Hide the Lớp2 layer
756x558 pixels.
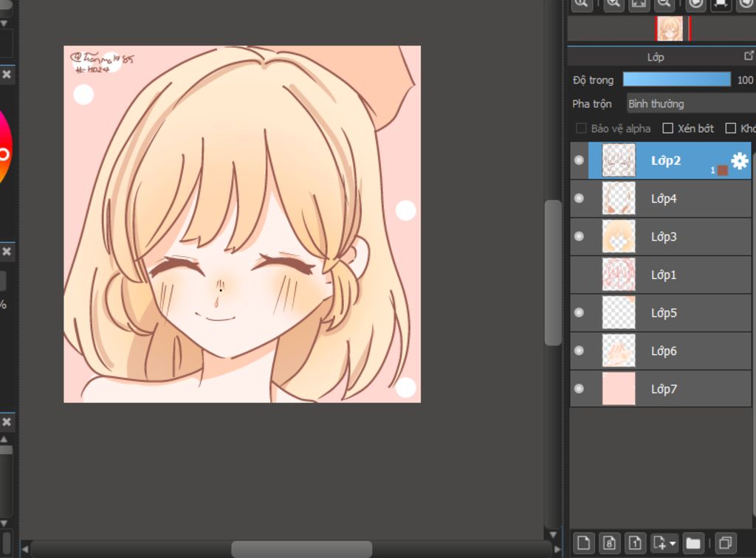point(579,160)
